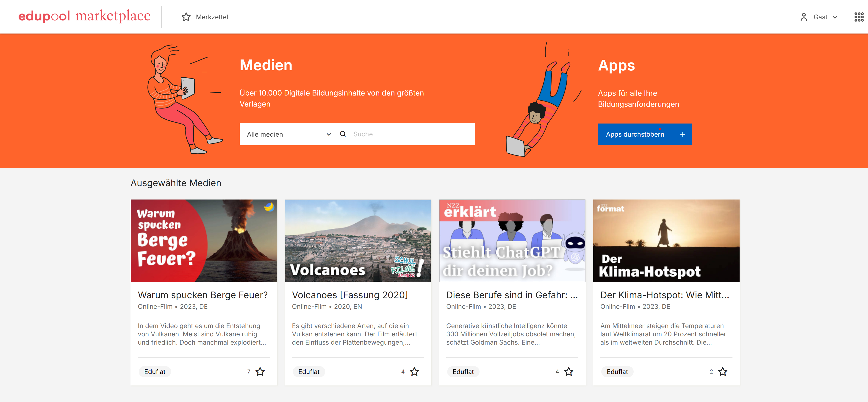Click 'Online-Film • 2020, EN' metadata
This screenshot has width=868, height=402.
click(327, 306)
